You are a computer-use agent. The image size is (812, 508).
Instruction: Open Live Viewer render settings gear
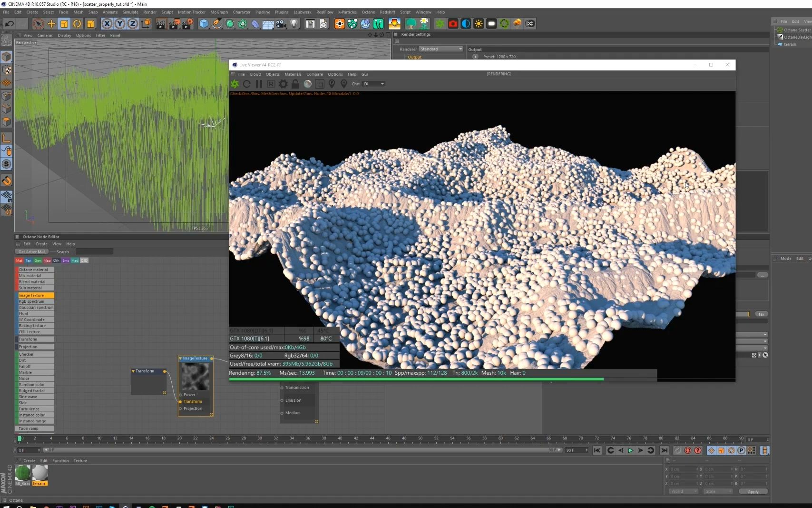(283, 84)
